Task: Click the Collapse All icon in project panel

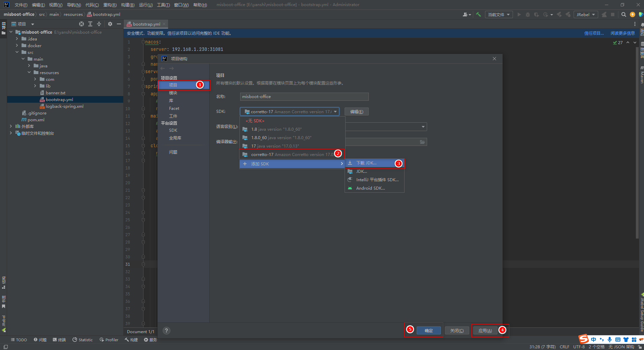Action: click(99, 24)
